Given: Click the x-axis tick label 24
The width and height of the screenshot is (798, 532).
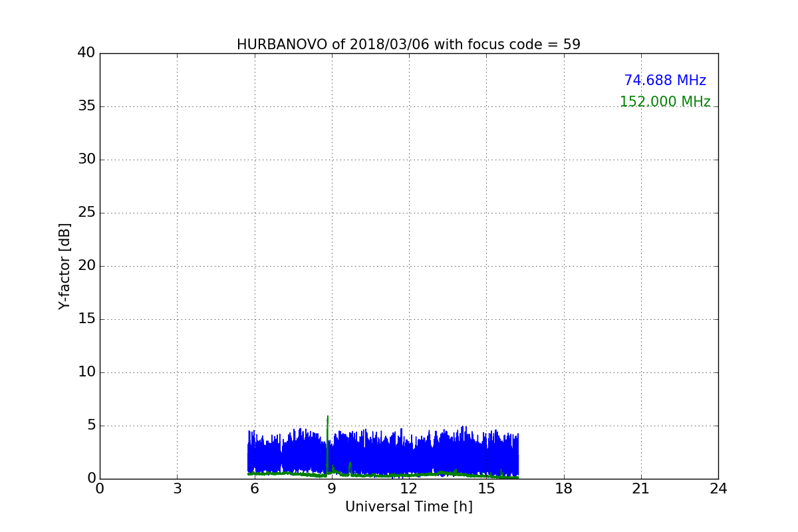Looking at the screenshot, I should [x=718, y=489].
